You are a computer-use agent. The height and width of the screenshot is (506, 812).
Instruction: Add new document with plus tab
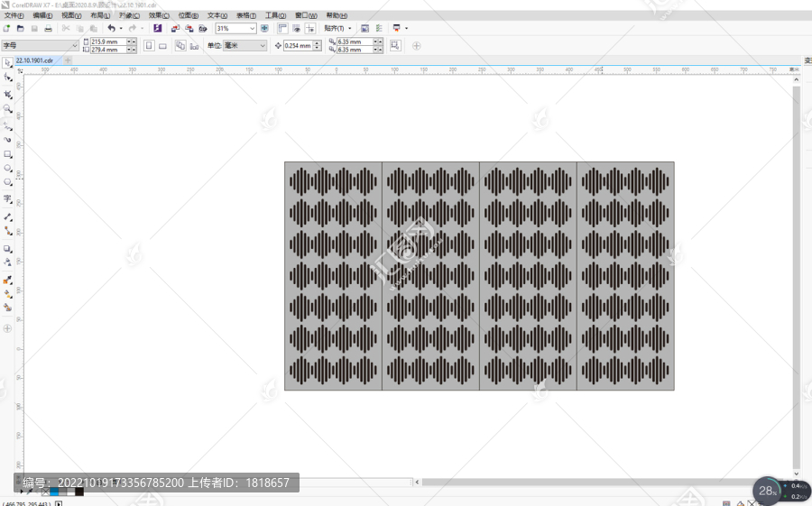coord(68,60)
